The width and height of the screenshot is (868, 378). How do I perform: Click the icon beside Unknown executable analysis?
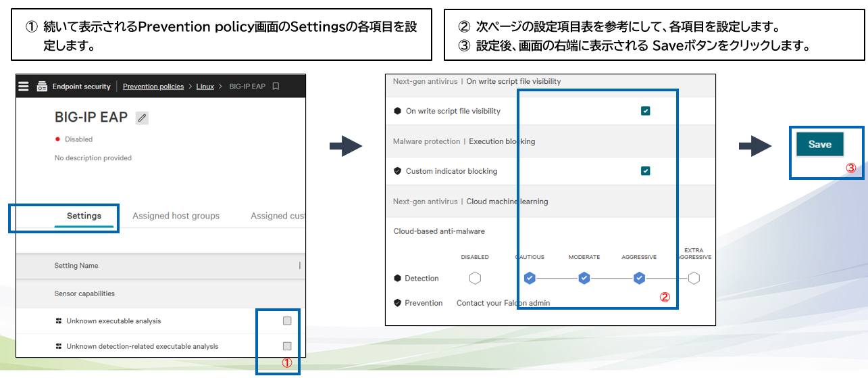[59, 321]
